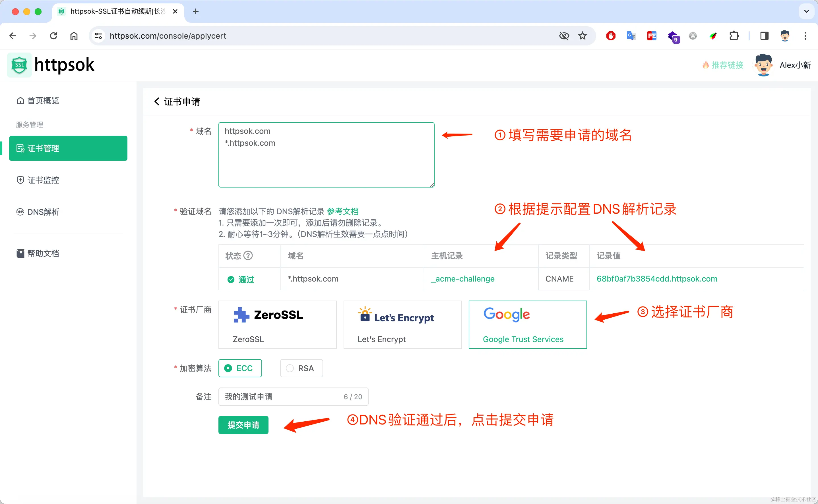Open the site information icon in address bar

[98, 36]
